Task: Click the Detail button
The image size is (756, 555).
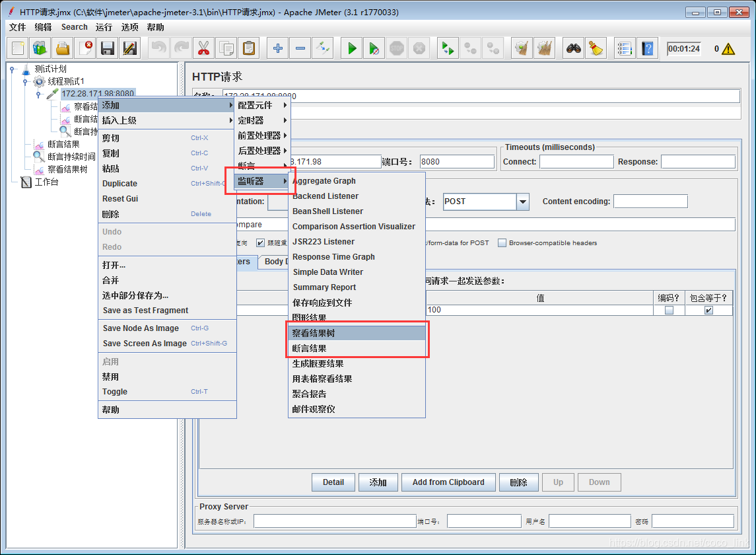Action: 333,482
